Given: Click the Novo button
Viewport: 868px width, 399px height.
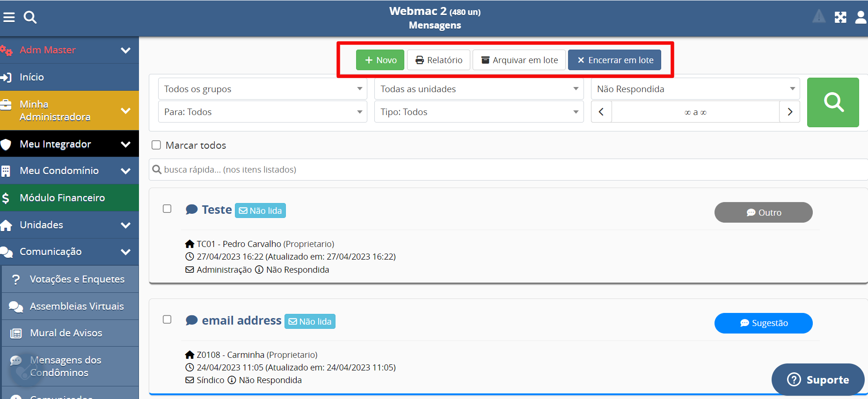Looking at the screenshot, I should [380, 60].
